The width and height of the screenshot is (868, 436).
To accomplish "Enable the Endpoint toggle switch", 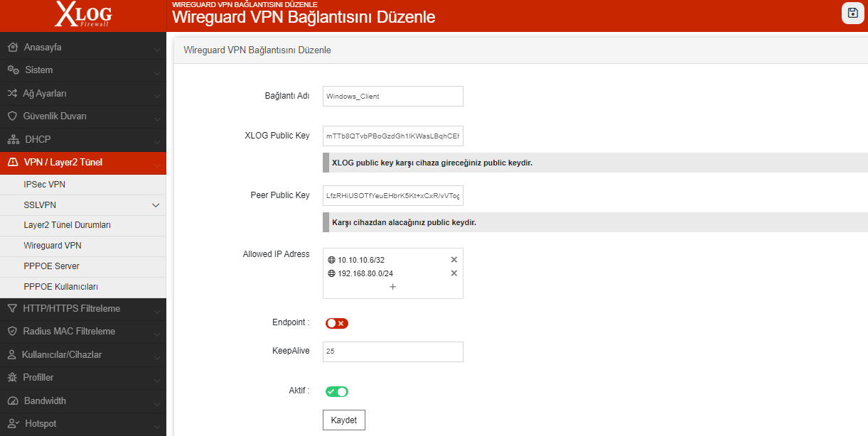I will coord(337,324).
